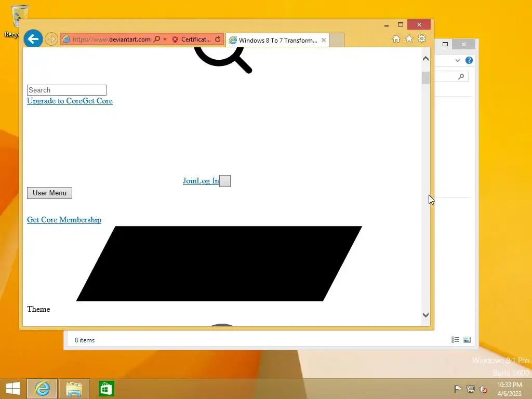Refresh the page with the reload icon
Screen dimensions: 532x399
pos(218,39)
